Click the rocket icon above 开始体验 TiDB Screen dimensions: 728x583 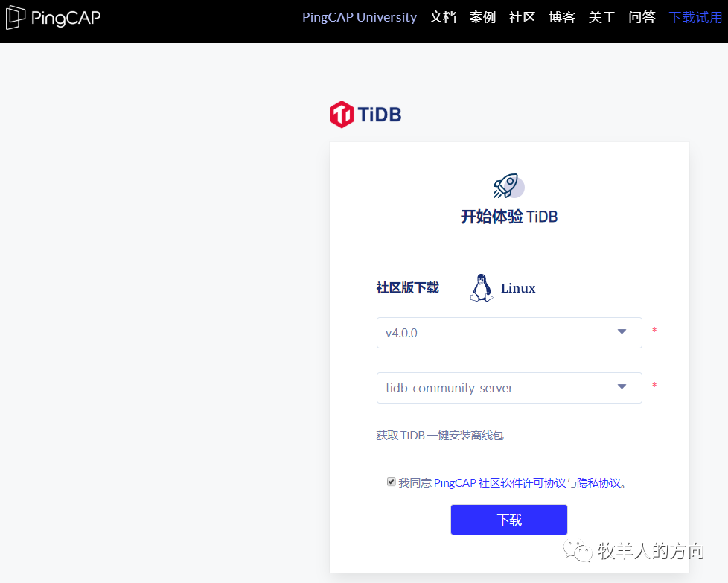pos(508,186)
